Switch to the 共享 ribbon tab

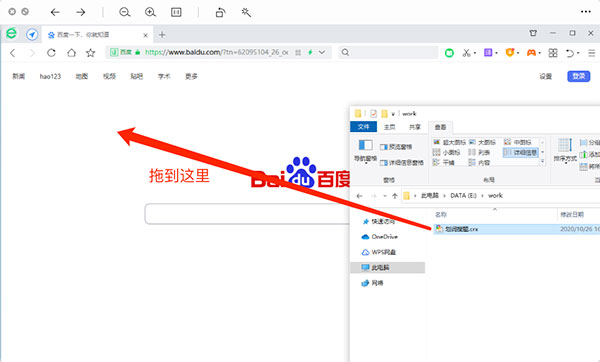click(415, 127)
